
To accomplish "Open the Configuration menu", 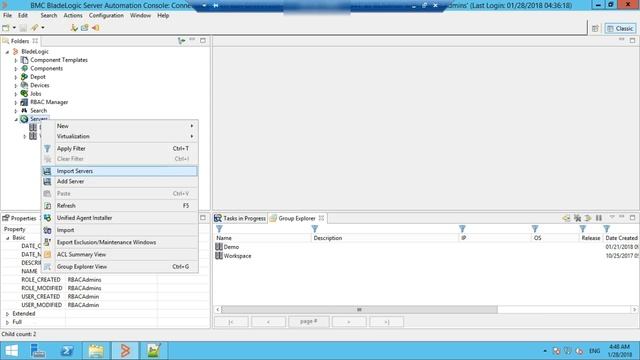I will click(x=106, y=16).
